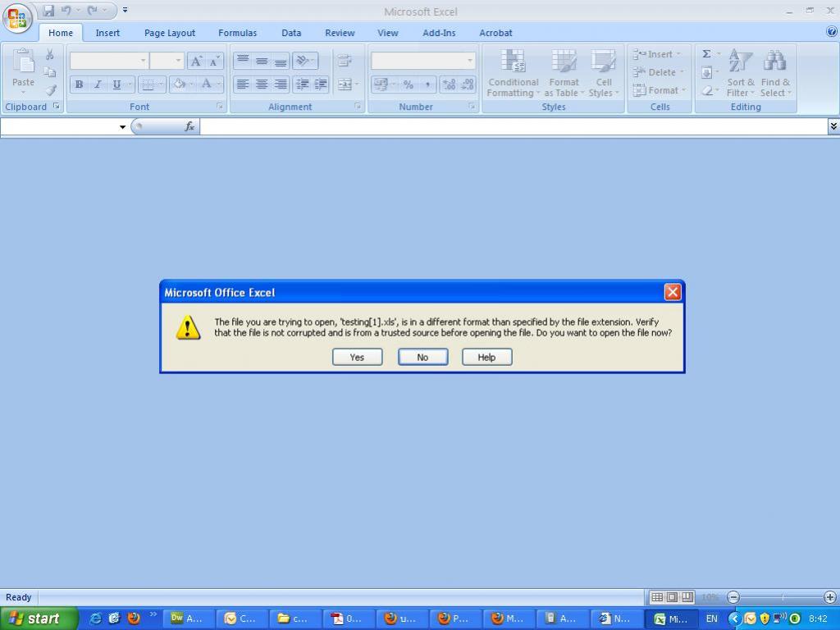The height and width of the screenshot is (630, 840).
Task: Open the Font name combo box
Action: click(109, 61)
